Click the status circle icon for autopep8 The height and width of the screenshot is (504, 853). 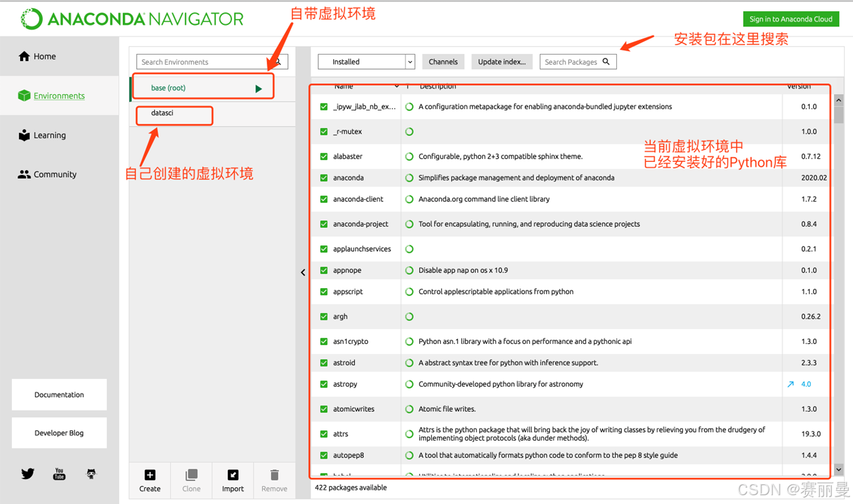409,455
